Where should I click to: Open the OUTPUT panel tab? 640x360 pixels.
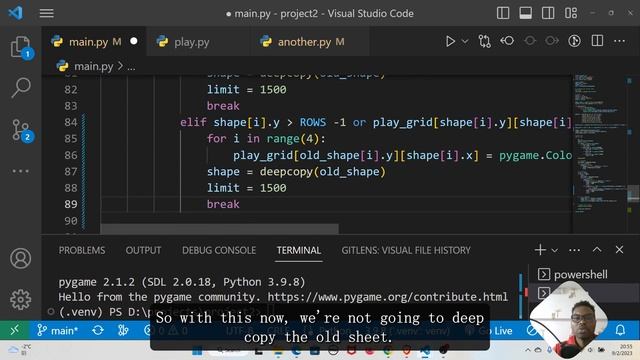click(143, 250)
